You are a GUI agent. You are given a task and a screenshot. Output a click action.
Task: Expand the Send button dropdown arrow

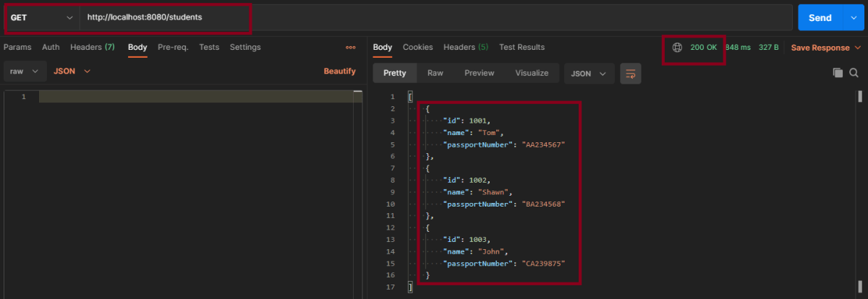click(854, 18)
